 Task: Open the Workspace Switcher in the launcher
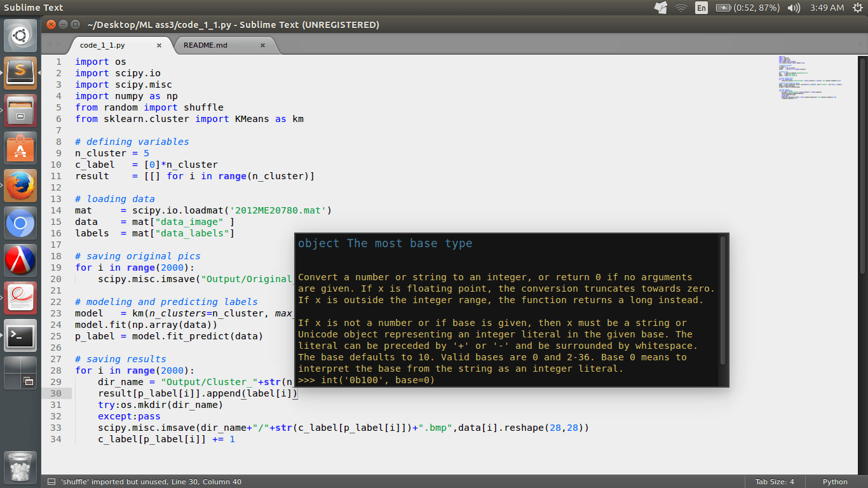(x=20, y=373)
